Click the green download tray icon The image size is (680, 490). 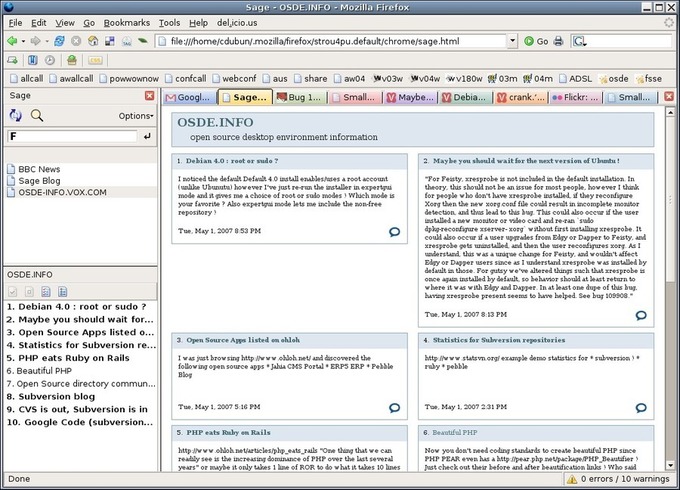click(72, 60)
